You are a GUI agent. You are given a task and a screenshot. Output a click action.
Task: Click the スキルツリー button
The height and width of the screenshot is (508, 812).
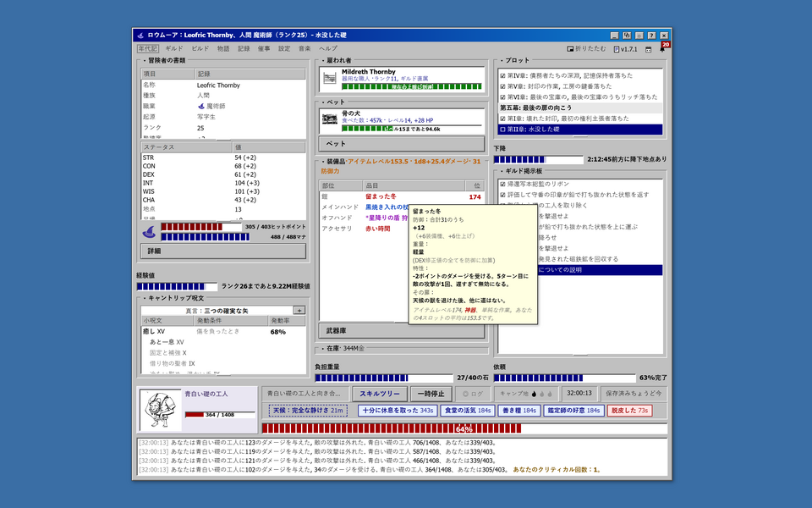pyautogui.click(x=380, y=394)
